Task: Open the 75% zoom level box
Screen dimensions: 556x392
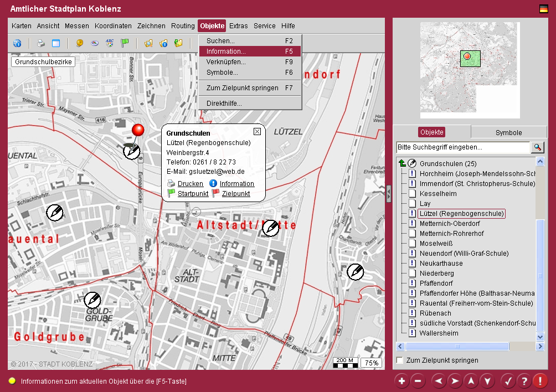Action: pyautogui.click(x=371, y=363)
